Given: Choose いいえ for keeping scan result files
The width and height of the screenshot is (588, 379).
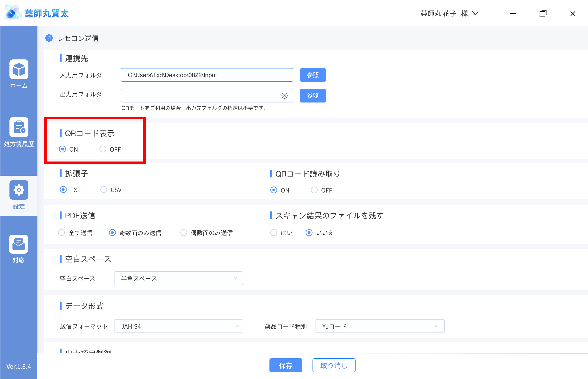Looking at the screenshot, I should coord(309,233).
